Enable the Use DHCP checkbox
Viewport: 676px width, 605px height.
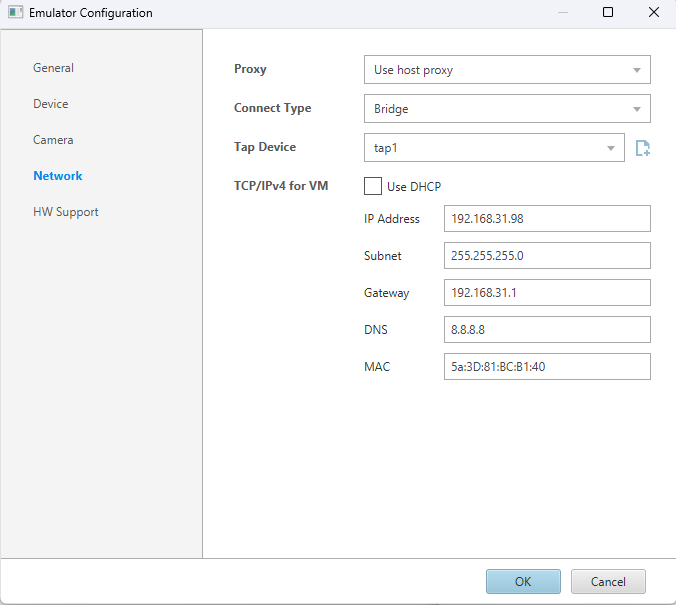[373, 186]
